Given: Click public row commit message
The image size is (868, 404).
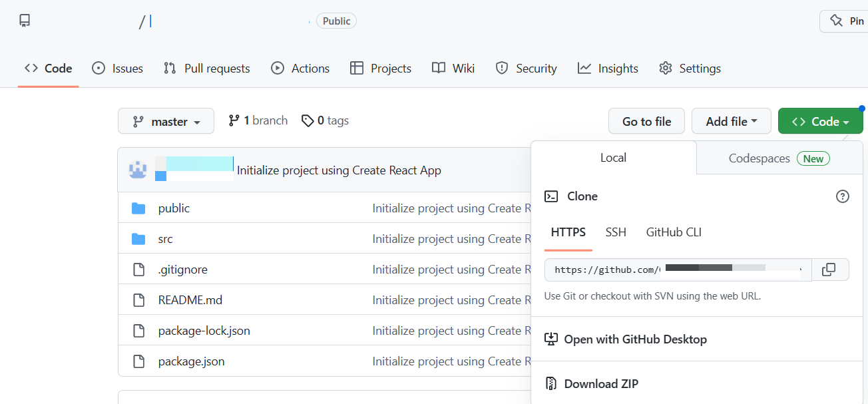Looking at the screenshot, I should pos(451,208).
